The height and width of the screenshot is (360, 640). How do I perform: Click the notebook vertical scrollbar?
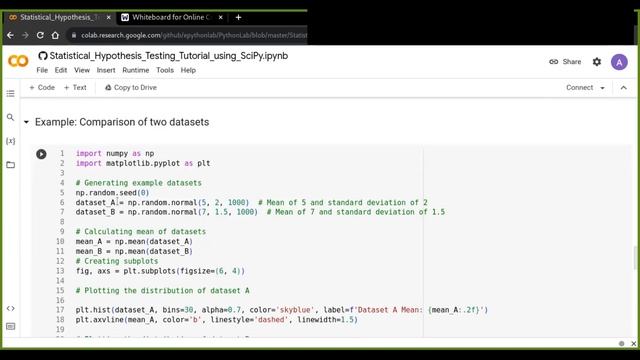point(635,258)
